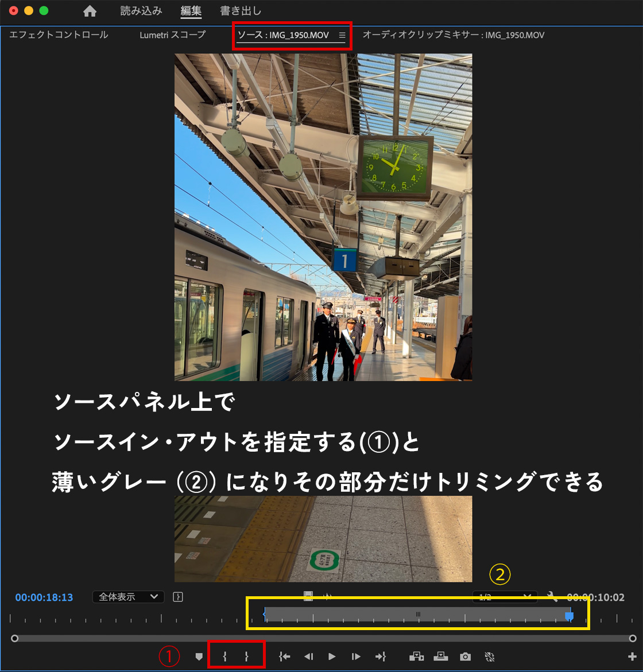Image resolution: width=643 pixels, height=672 pixels.
Task: Open the 全体表示 zoom level dropdown
Action: 128,597
